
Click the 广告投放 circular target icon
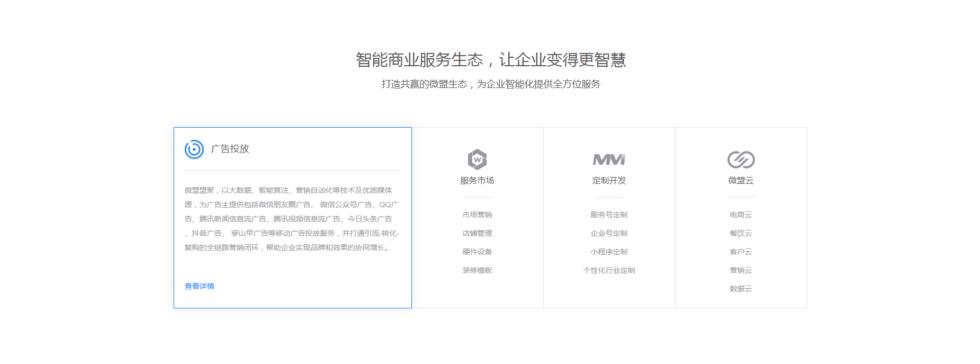pyautogui.click(x=194, y=149)
